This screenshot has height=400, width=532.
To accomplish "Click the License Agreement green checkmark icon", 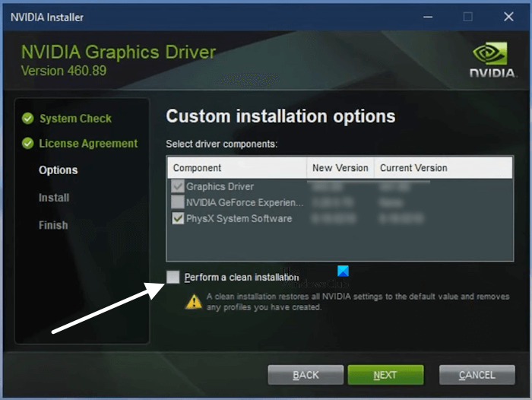I will click(x=28, y=143).
